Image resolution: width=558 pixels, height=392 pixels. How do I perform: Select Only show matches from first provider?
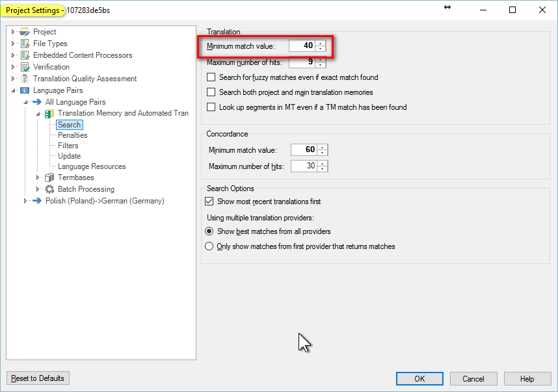[x=209, y=246]
